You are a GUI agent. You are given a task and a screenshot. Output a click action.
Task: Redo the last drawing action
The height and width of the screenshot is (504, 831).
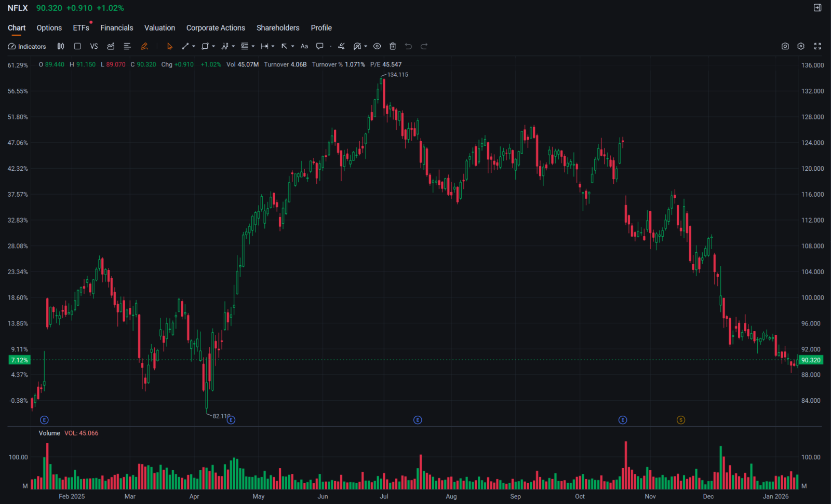click(424, 46)
